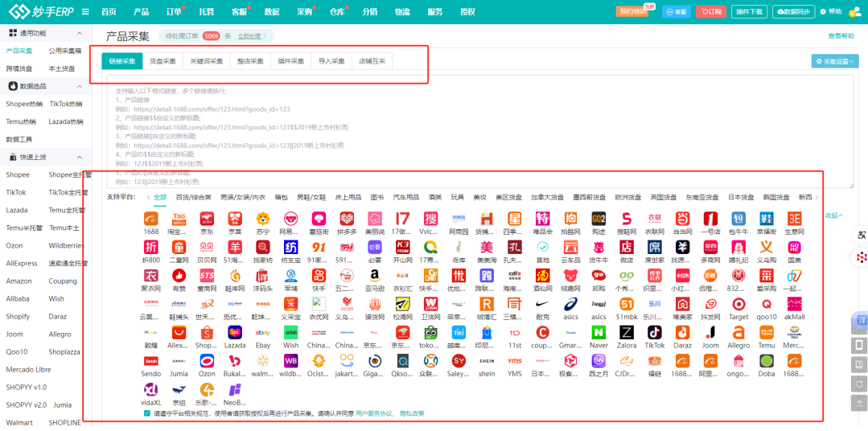Show next platform categories with right arrow
The height and width of the screenshot is (431, 868).
click(817, 198)
